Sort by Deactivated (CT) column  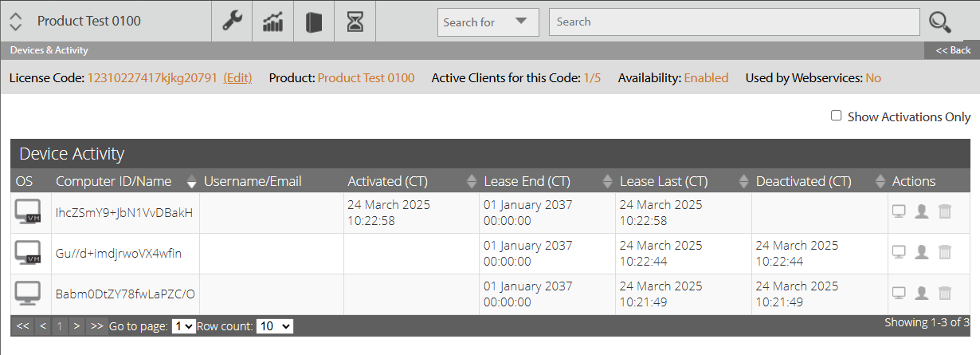pyautogui.click(x=880, y=182)
